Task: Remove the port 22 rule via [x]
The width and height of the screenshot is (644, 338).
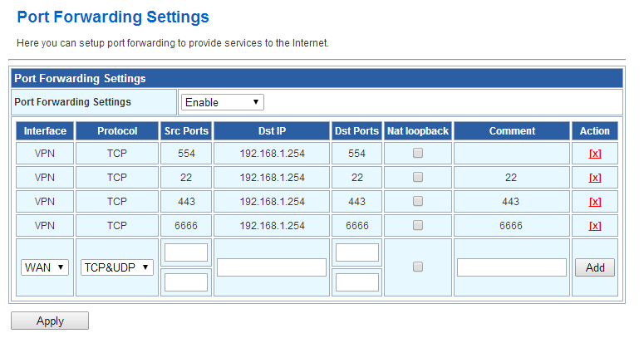Action: 594,178
